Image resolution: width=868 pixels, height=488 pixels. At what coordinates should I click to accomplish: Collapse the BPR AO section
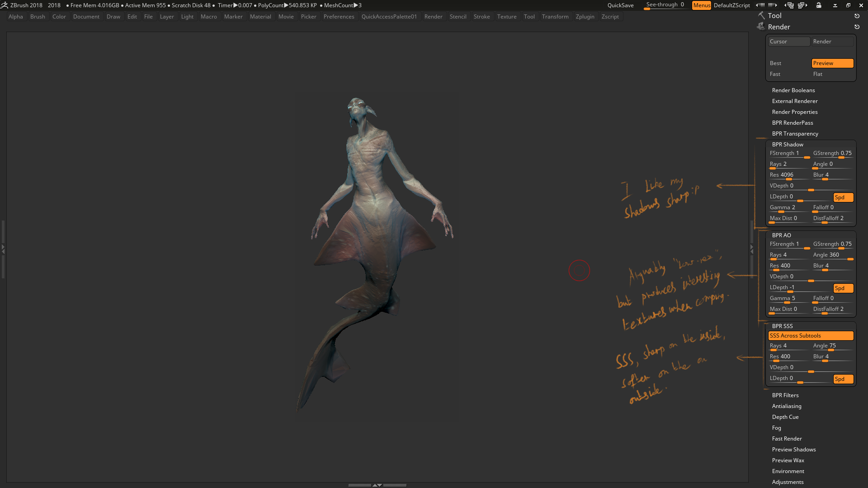point(782,235)
